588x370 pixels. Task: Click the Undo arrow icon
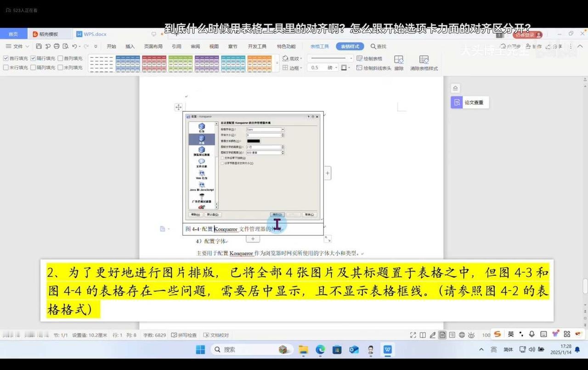point(74,46)
